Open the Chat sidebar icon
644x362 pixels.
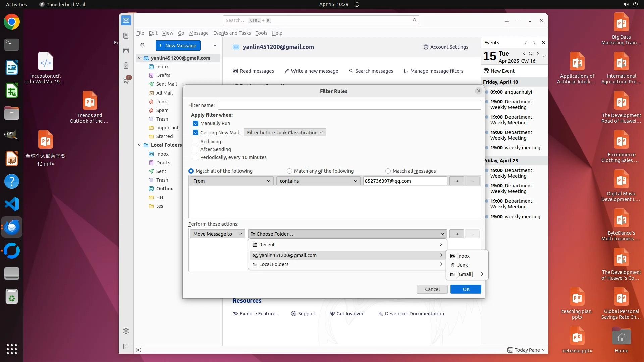[x=126, y=80]
